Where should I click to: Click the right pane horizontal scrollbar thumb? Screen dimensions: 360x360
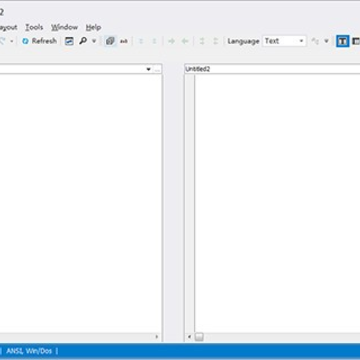[199, 337]
